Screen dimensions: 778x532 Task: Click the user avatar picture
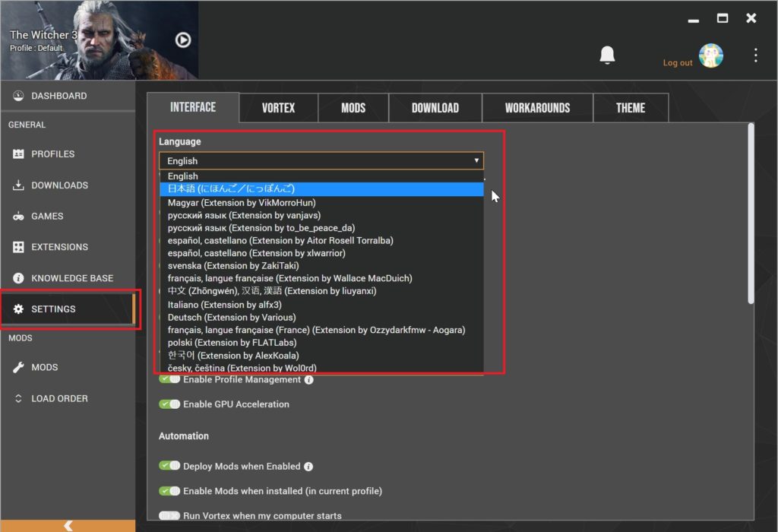pyautogui.click(x=710, y=55)
